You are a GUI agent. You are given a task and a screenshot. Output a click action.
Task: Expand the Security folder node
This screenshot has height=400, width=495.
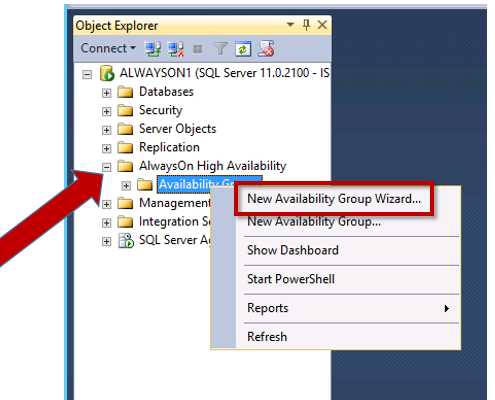click(106, 111)
